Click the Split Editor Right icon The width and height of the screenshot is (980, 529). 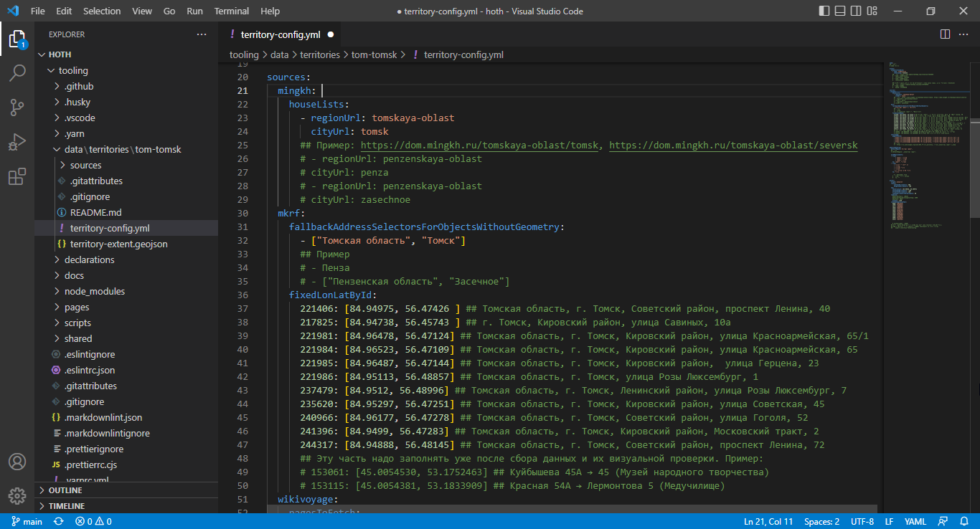point(945,34)
